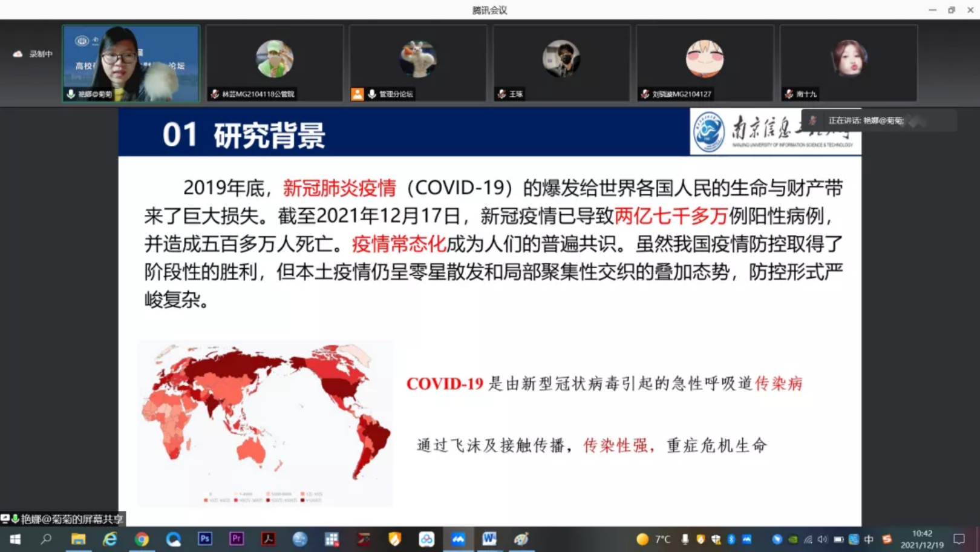Select the active speaker's video thumbnail
Viewport: 980px width, 552px height.
click(131, 64)
